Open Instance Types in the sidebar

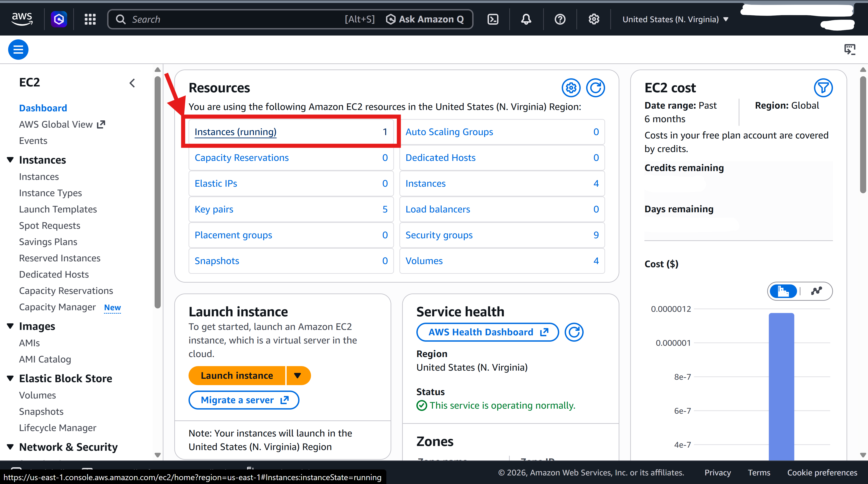51,193
